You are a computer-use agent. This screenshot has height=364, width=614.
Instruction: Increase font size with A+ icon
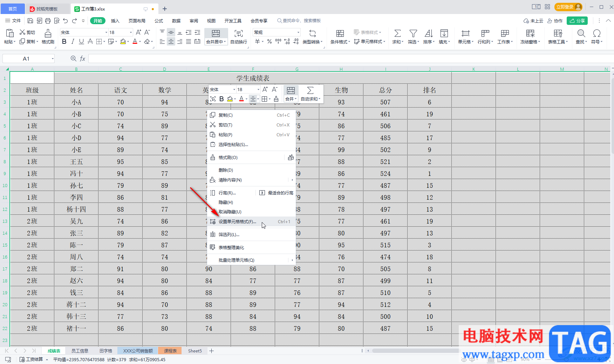click(x=138, y=32)
